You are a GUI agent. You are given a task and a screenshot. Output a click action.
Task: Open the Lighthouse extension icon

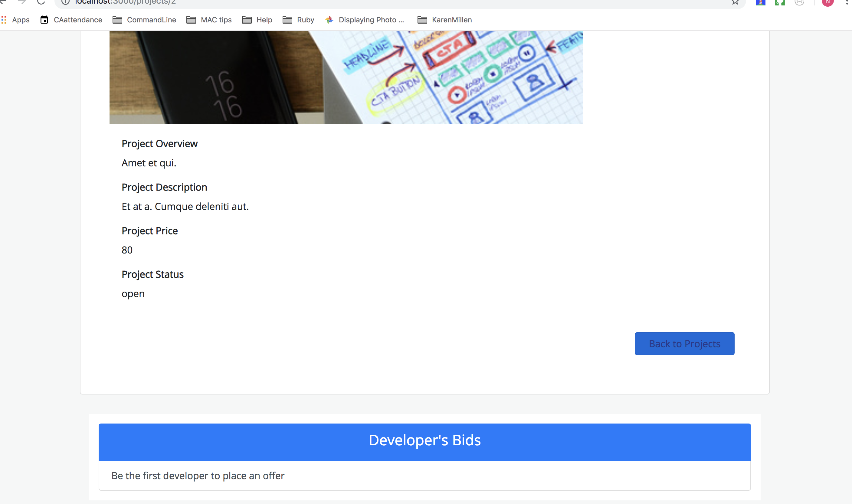point(760,2)
